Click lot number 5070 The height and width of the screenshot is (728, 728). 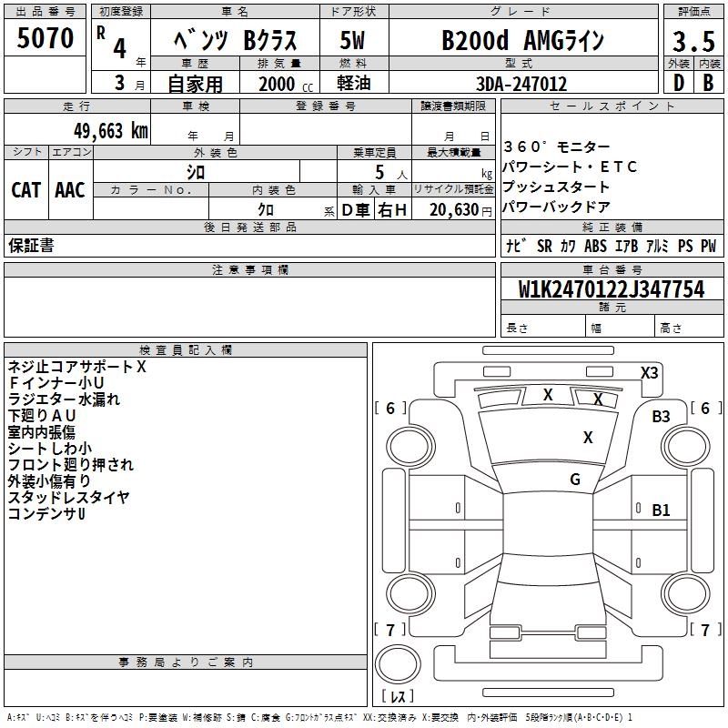tap(45, 38)
